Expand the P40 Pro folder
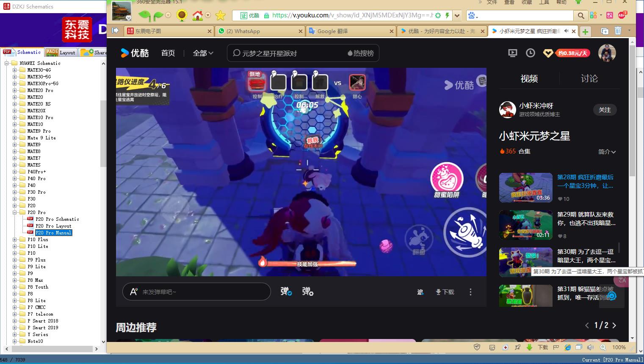 click(15, 178)
